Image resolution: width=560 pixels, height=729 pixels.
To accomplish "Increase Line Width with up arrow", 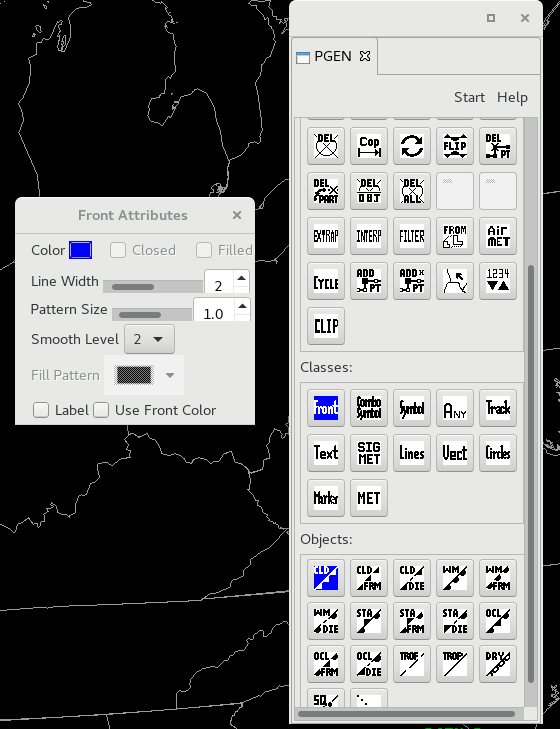I will pyautogui.click(x=241, y=278).
